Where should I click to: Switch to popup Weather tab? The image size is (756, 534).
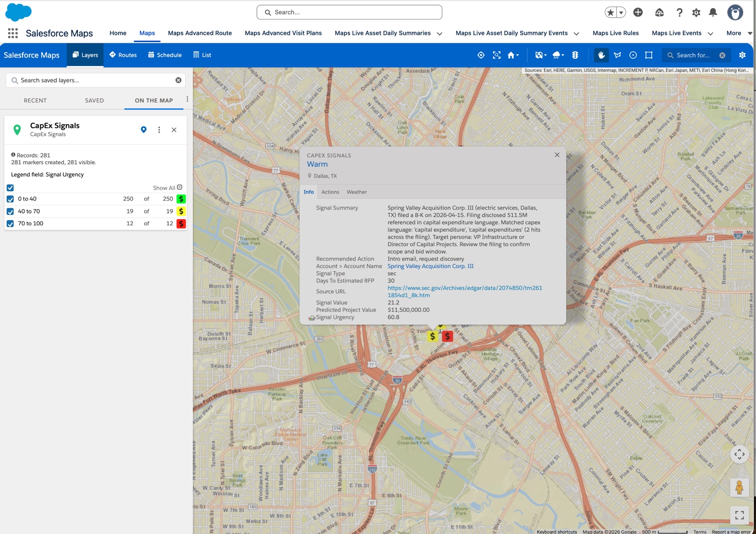point(357,192)
